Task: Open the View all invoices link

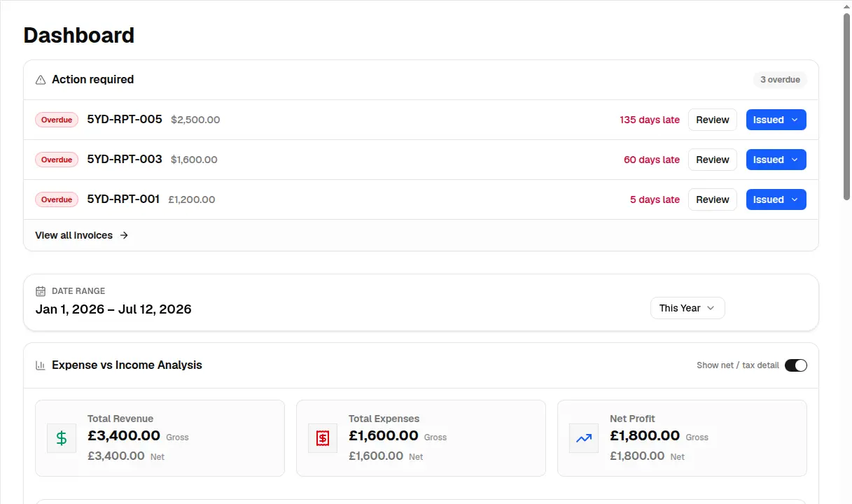Action: point(82,235)
